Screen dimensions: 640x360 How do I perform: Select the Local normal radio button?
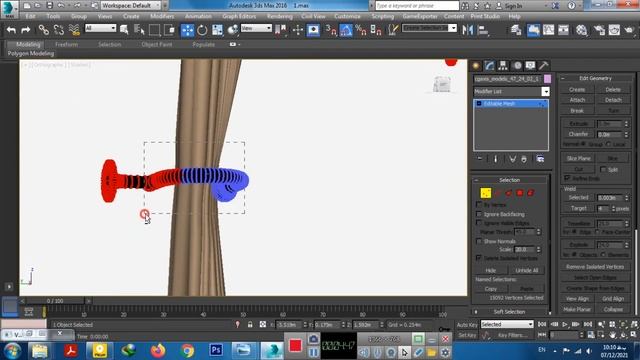(x=609, y=144)
